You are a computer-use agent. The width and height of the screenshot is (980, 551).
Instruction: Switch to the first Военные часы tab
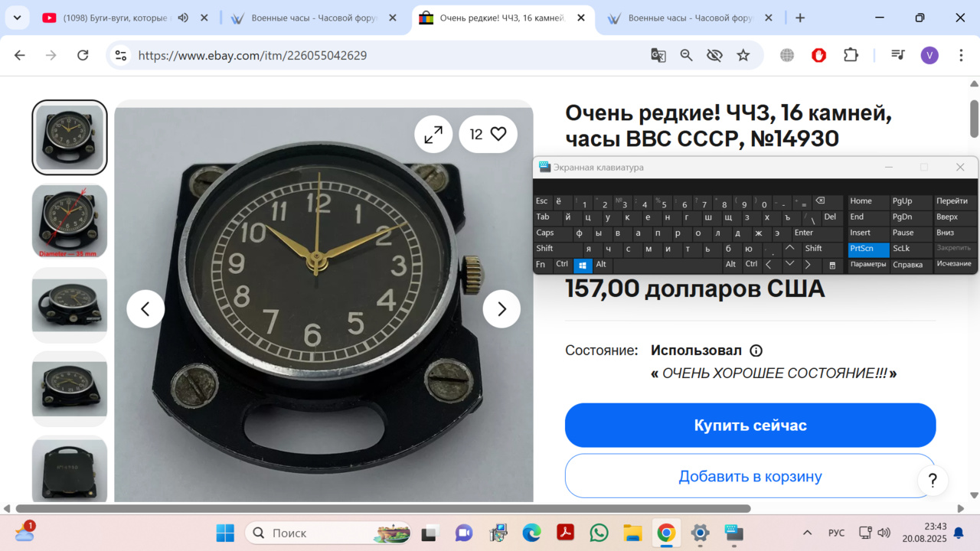coord(314,18)
